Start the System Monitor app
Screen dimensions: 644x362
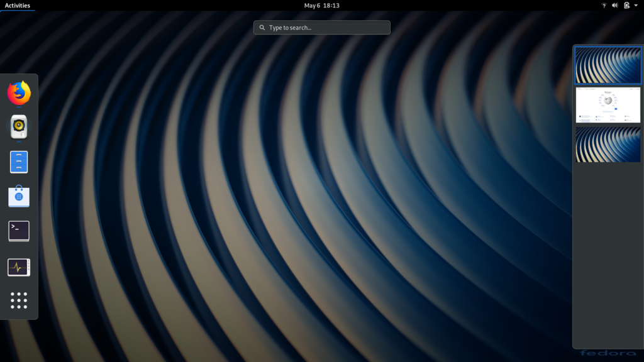(19, 267)
